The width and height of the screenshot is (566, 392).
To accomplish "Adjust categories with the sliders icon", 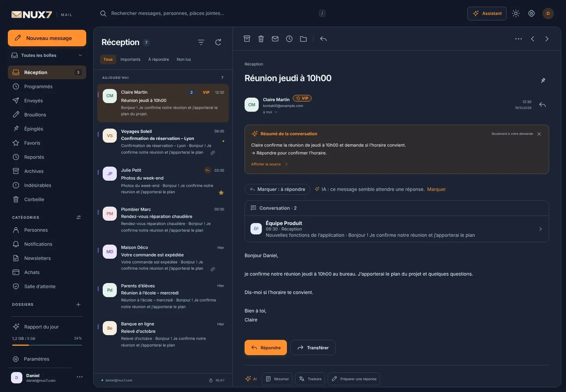I will [x=78, y=217].
